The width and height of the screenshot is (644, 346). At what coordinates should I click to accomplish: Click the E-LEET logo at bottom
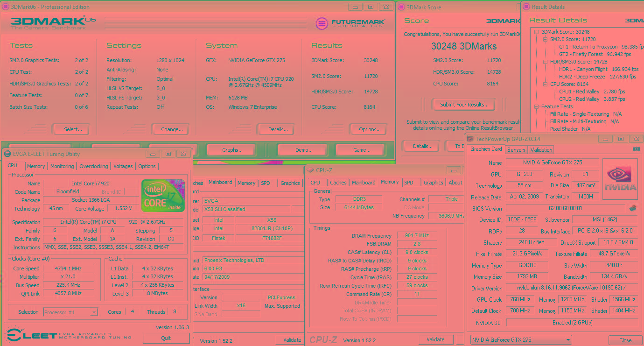(69, 335)
